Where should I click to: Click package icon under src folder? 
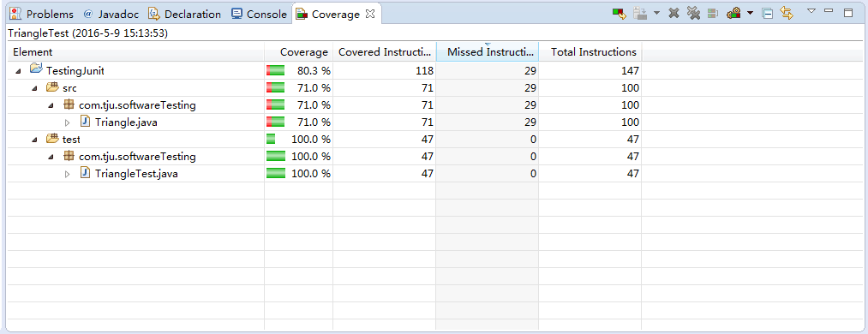tap(69, 104)
